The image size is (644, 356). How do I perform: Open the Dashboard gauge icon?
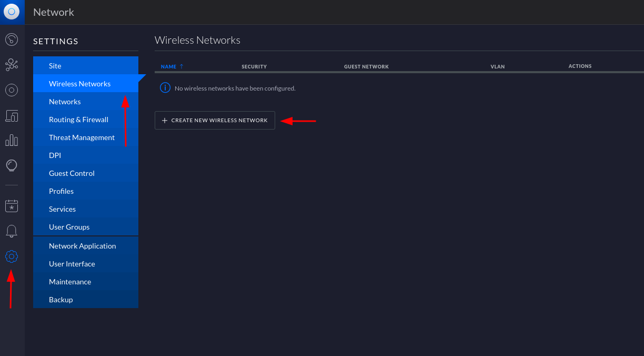point(12,39)
